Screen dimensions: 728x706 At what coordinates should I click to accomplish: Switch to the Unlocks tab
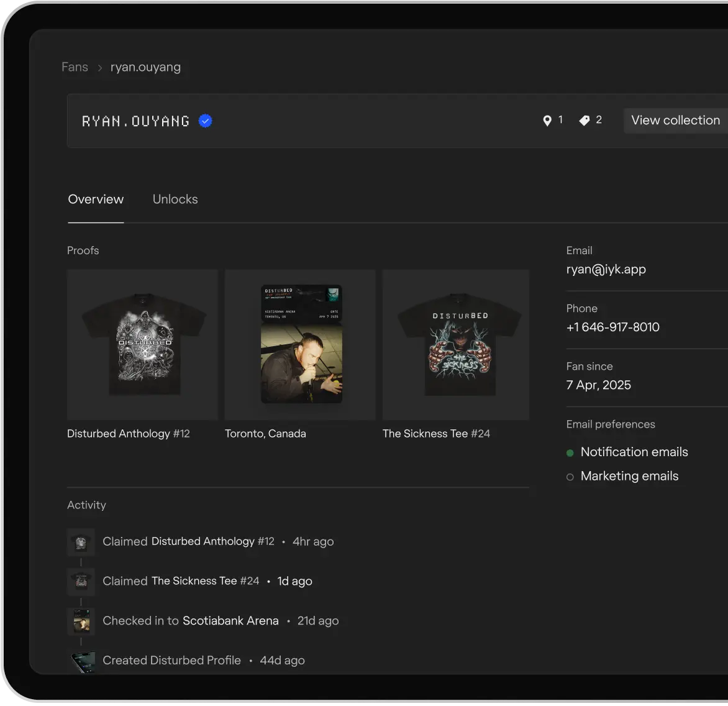[x=175, y=199]
